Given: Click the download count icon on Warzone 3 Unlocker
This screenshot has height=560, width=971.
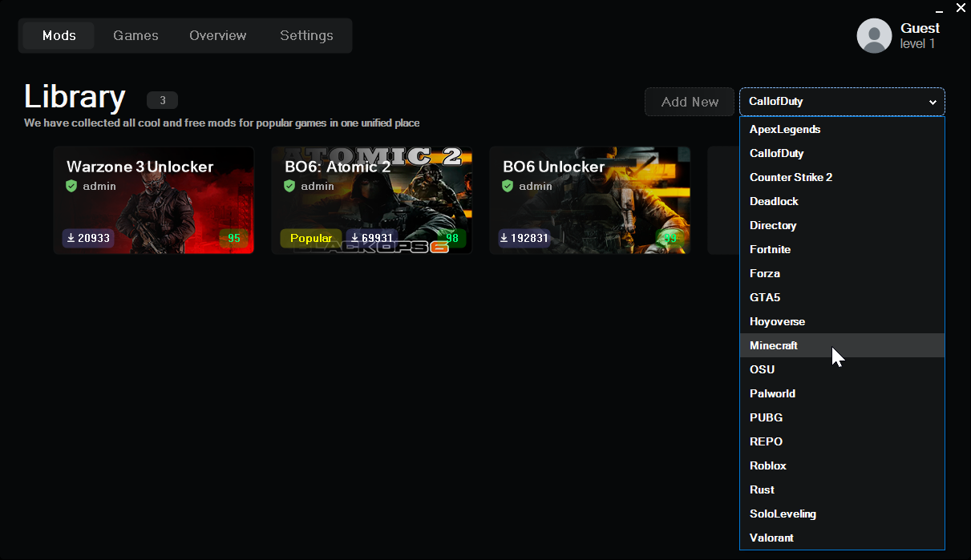Looking at the screenshot, I should [x=70, y=237].
